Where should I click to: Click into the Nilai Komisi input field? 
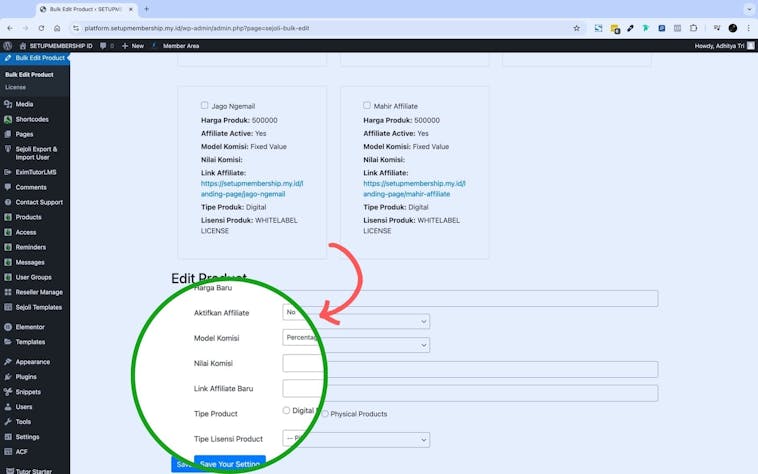tap(470, 369)
